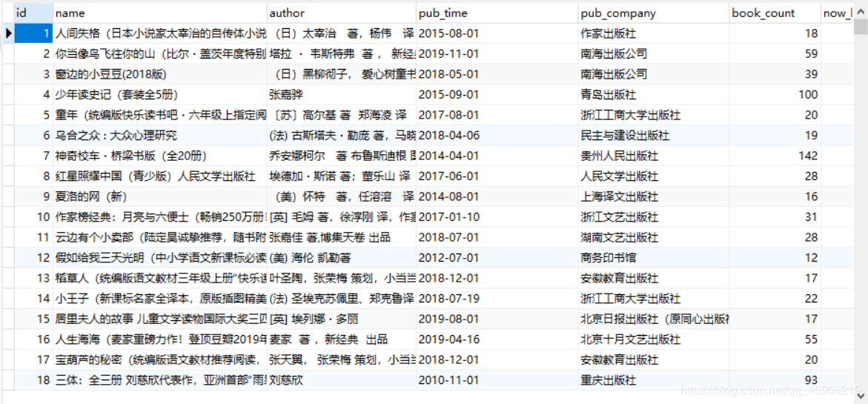868x404 pixels.
Task: Select pub_company cell 贵州人民出版社
Action: tap(654, 156)
